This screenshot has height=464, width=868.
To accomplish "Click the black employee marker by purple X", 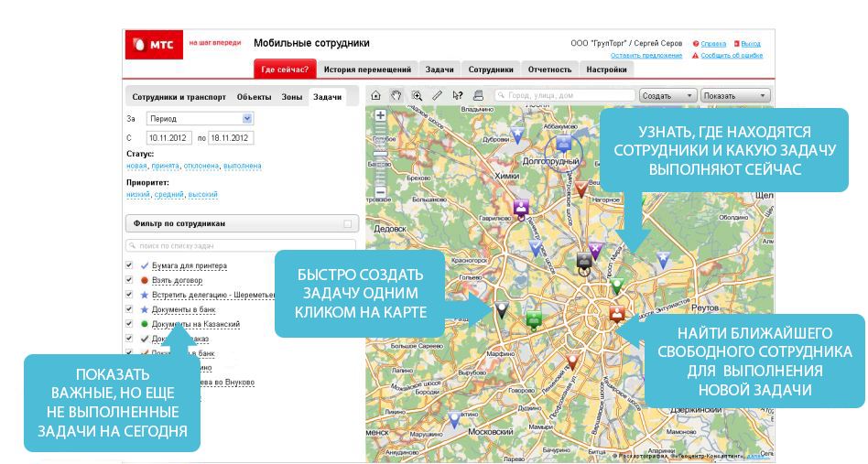I will click(x=584, y=261).
